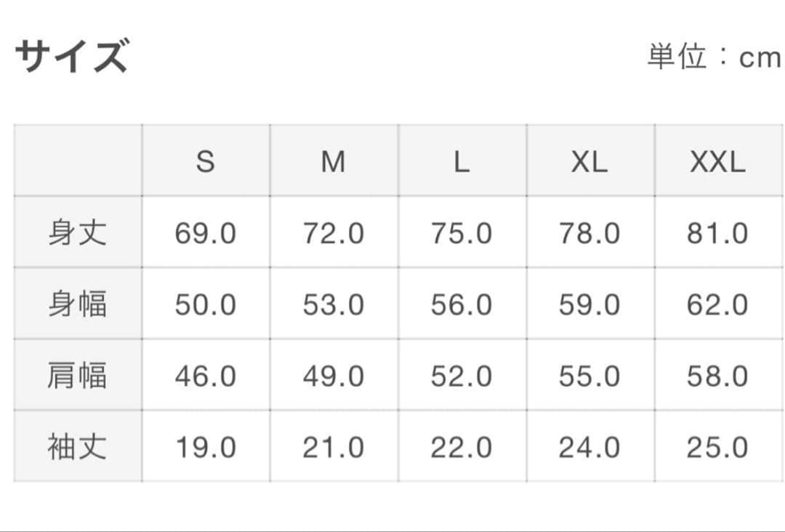Select the L size column header
The width and height of the screenshot is (785, 532).
(x=462, y=161)
